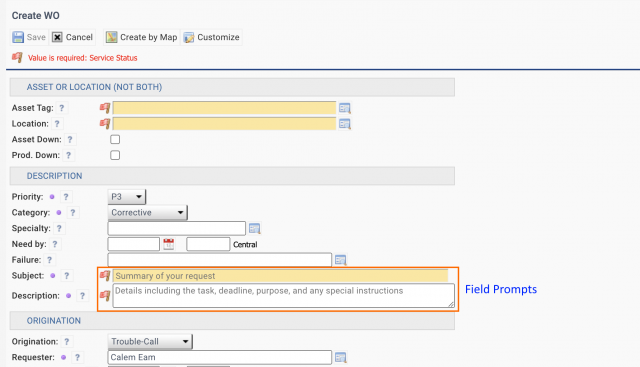Viewport: 640px width, 367px height.
Task: Click the Asset Tag lookup icon
Action: [x=344, y=108]
